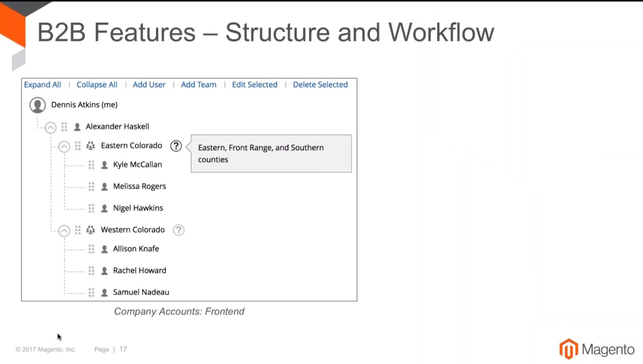Select Rachel Howard in the tree
This screenshot has width=643, height=364.
pos(139,270)
